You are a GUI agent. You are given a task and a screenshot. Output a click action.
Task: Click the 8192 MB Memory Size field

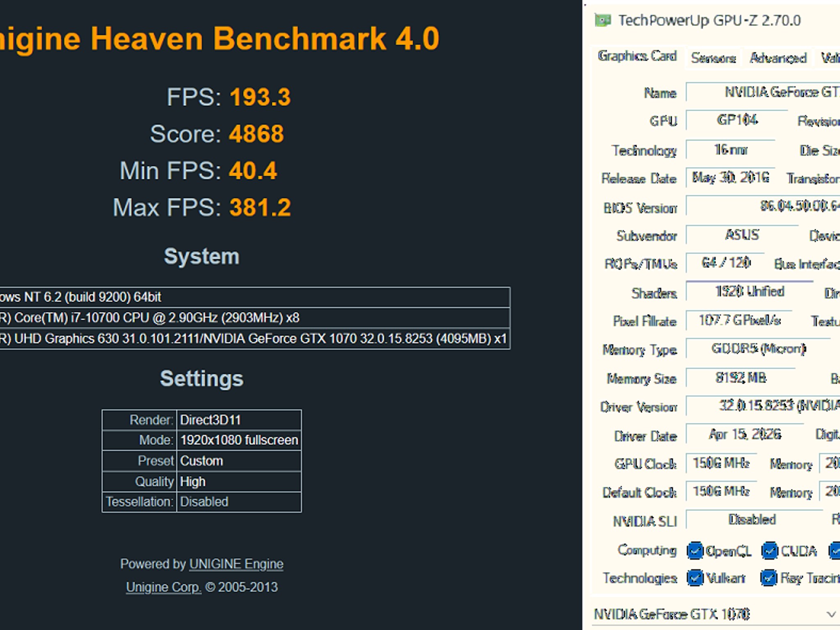[741, 378]
